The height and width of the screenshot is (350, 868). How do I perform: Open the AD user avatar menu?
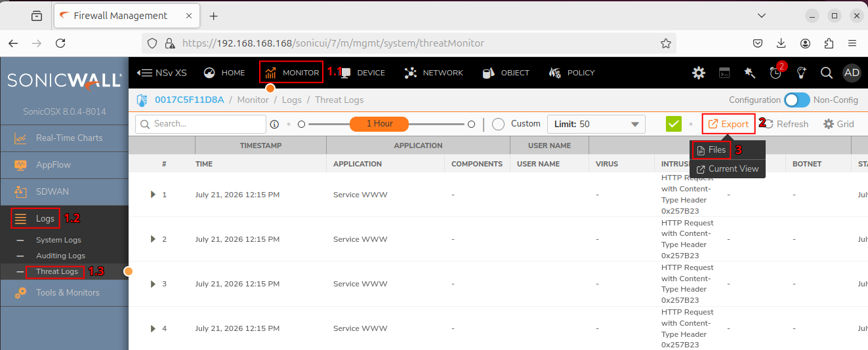click(x=852, y=73)
